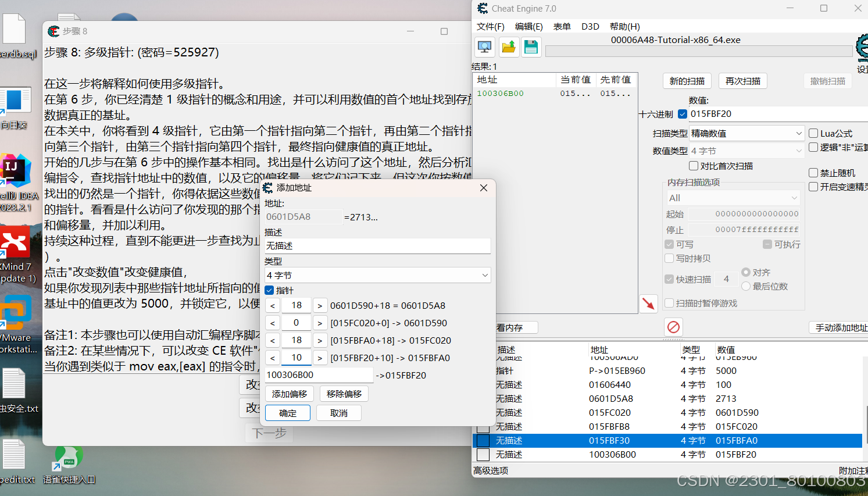
Task: Click the scan progress bar
Action: pos(699,52)
